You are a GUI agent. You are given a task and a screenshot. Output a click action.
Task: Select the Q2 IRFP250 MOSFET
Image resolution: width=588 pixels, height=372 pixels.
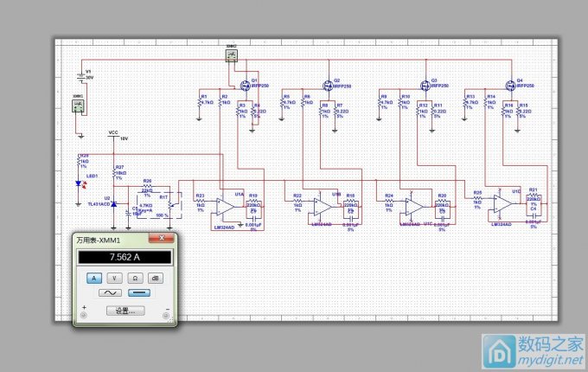click(328, 85)
